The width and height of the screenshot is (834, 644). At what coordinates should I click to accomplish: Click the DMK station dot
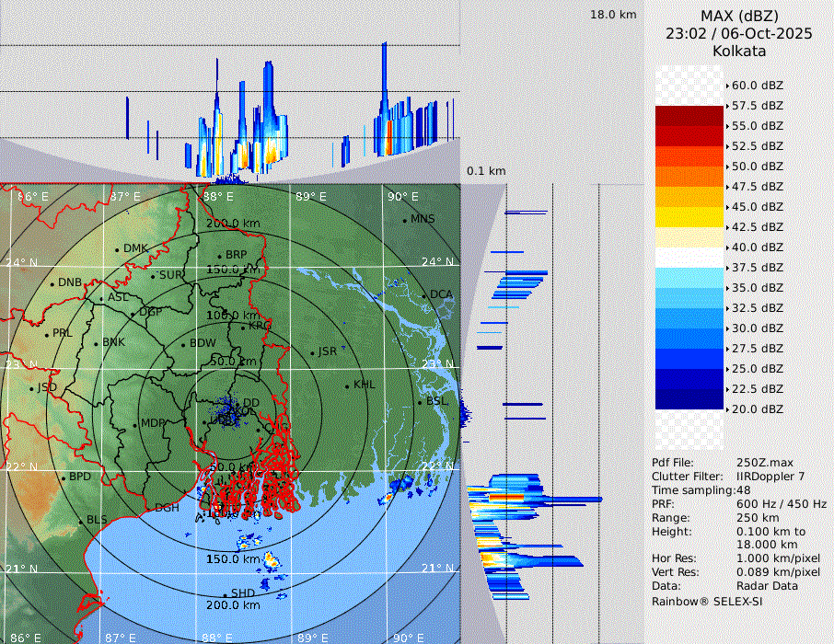pyautogui.click(x=117, y=249)
